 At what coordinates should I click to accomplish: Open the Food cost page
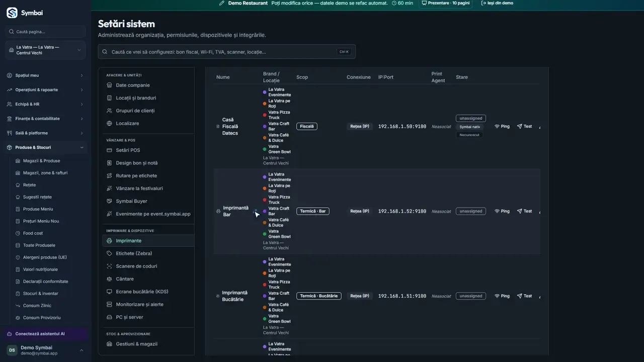point(33,233)
